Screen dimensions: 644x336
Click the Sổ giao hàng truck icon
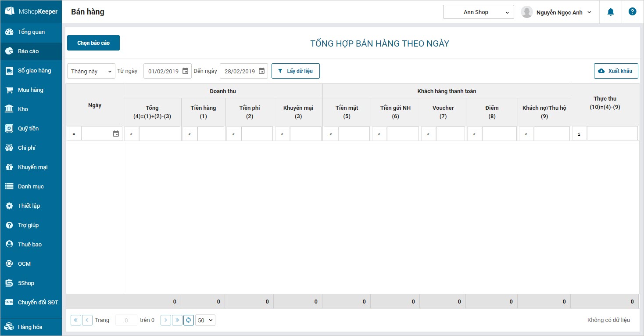[9, 71]
